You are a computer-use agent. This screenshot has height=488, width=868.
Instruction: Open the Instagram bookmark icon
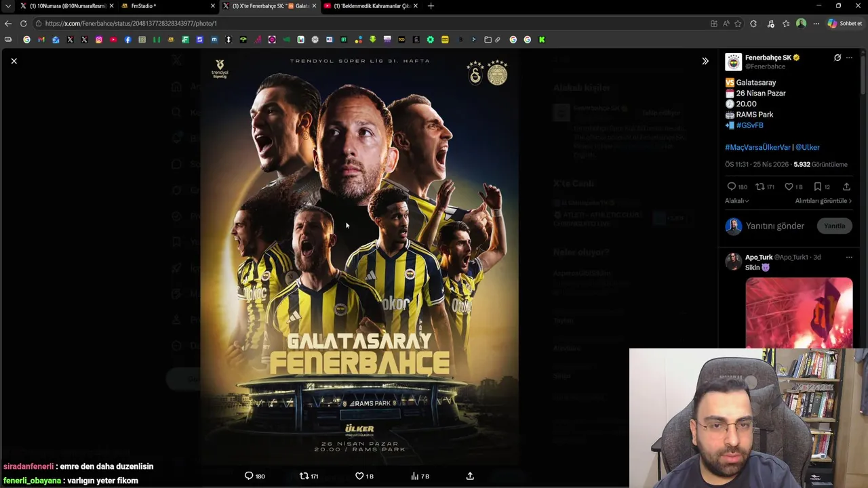click(99, 39)
